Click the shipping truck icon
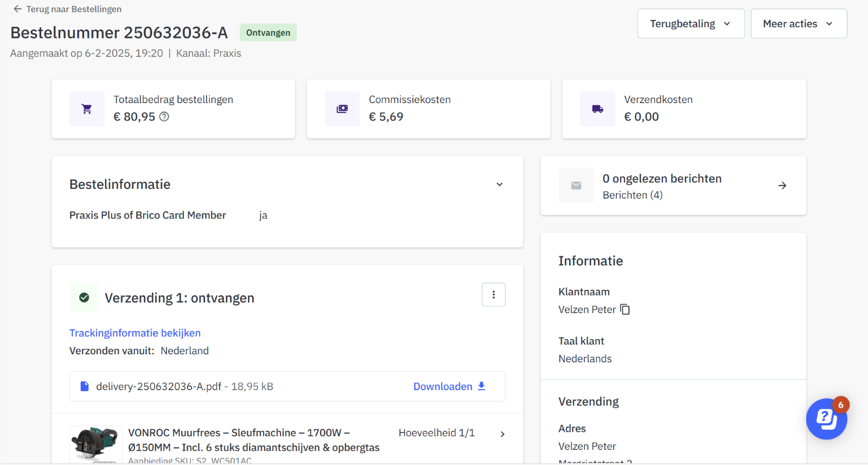The height and width of the screenshot is (465, 868). [597, 109]
